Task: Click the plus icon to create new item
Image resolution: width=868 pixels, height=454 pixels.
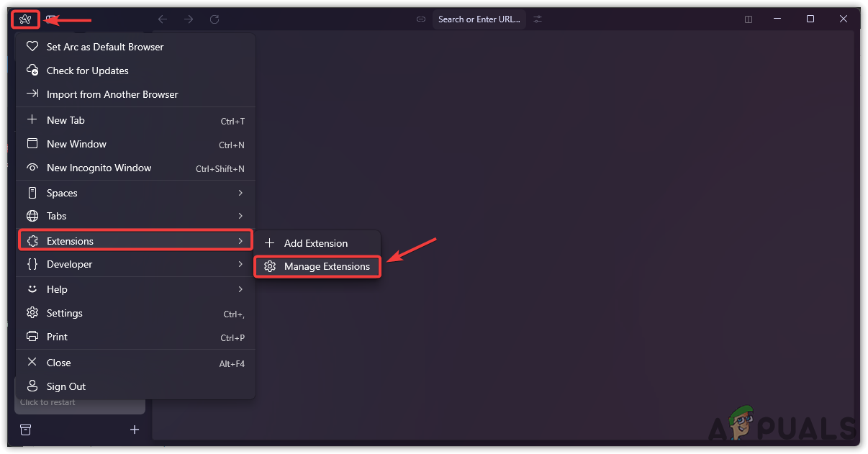Action: (x=135, y=430)
